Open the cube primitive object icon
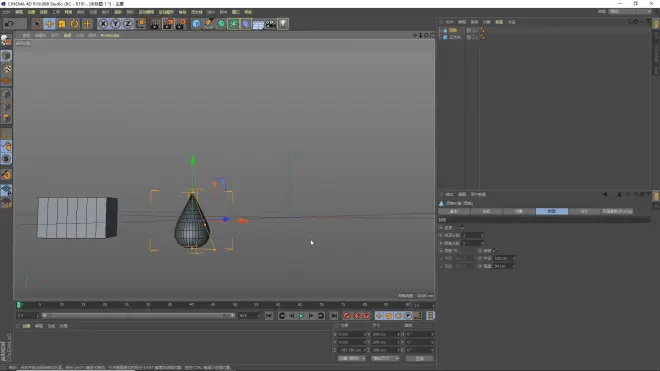Viewport: 660px width, 371px height. pos(196,24)
